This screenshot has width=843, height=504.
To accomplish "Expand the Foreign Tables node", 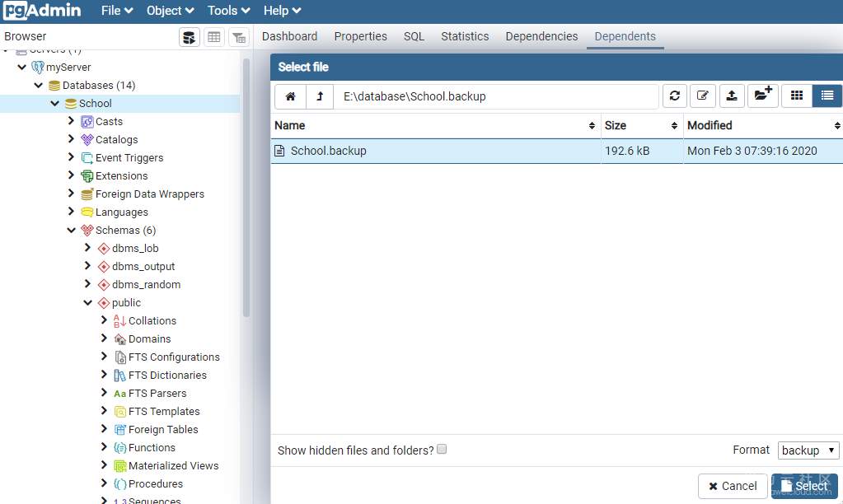I will click(x=104, y=429).
